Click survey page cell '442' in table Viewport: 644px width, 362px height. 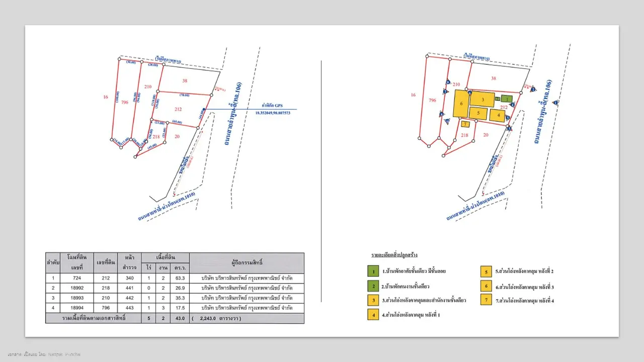(x=129, y=298)
